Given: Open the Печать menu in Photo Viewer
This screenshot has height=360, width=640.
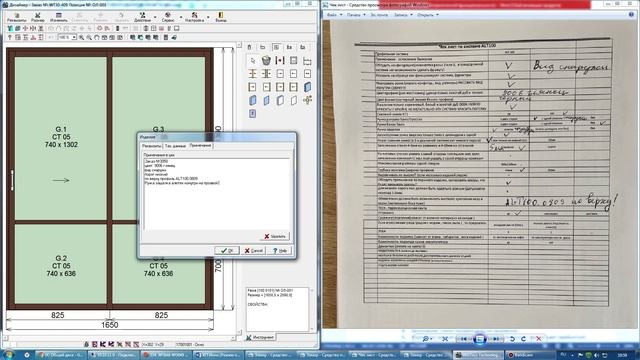Looking at the screenshot, I should (356, 15).
